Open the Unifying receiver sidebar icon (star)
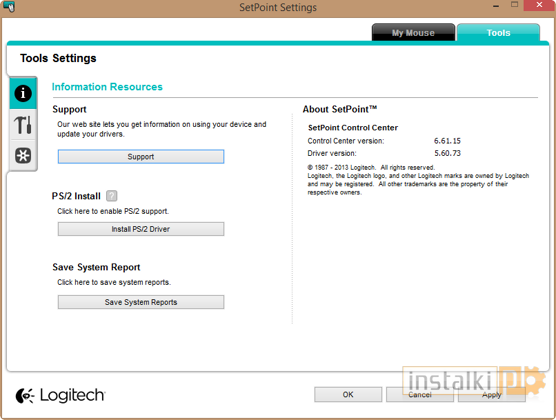556x420 pixels. pyautogui.click(x=23, y=155)
